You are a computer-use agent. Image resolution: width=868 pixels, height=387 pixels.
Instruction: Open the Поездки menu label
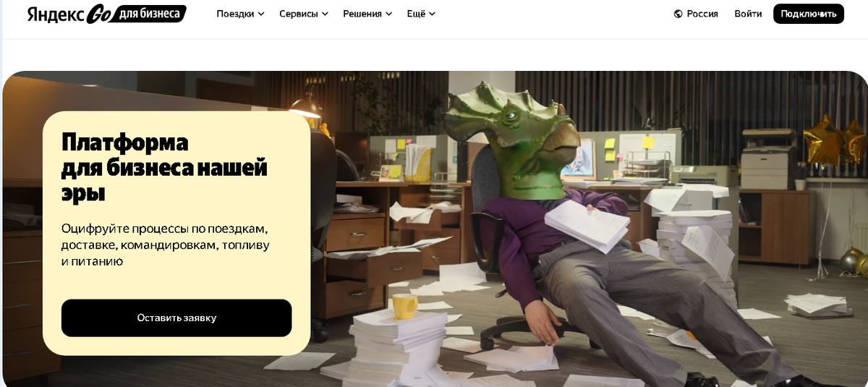coord(236,14)
